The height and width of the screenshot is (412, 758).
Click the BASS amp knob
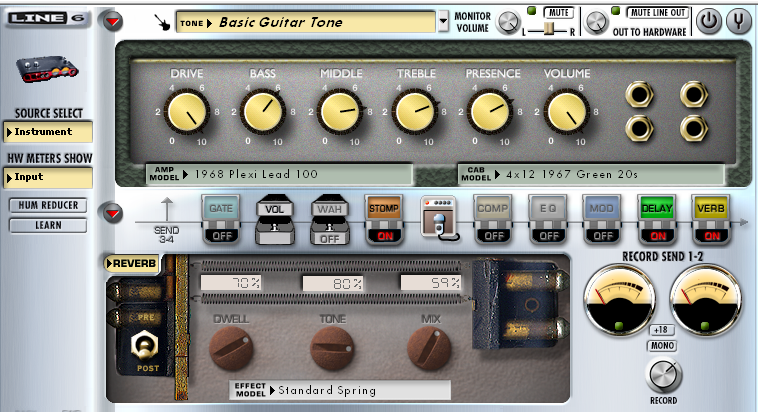click(262, 112)
